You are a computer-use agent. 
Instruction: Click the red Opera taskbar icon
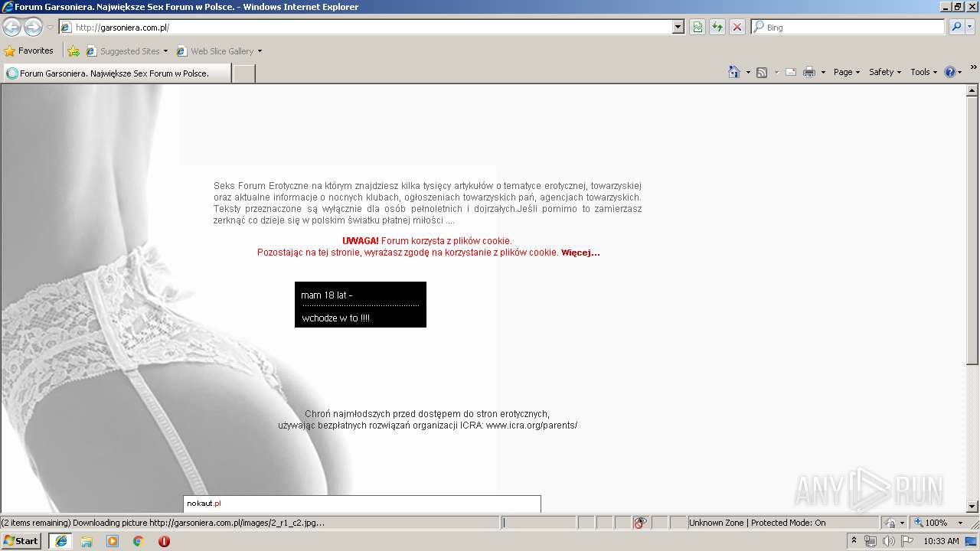[164, 541]
